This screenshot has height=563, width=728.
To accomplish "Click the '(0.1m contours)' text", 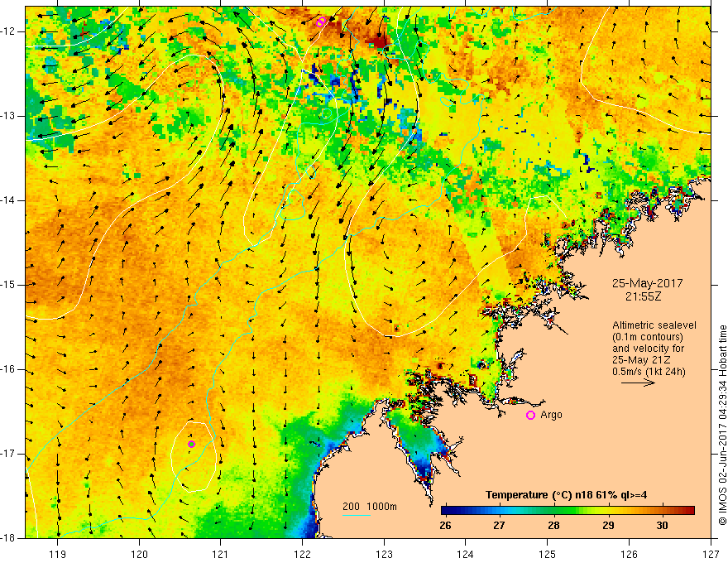I will point(648,337).
